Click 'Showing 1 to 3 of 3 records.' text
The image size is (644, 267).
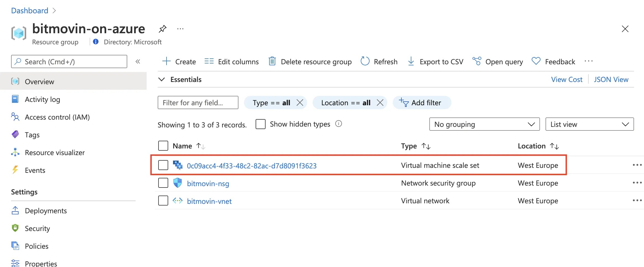202,125
